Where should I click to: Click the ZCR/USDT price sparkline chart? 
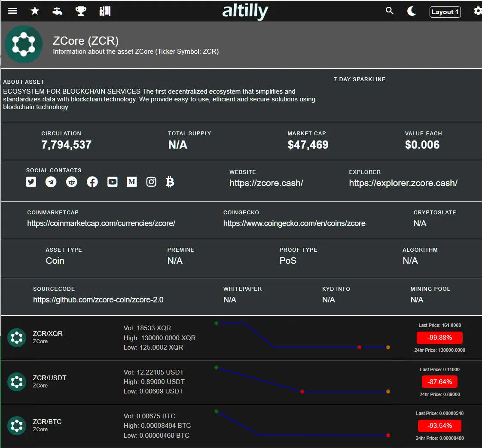(x=302, y=379)
